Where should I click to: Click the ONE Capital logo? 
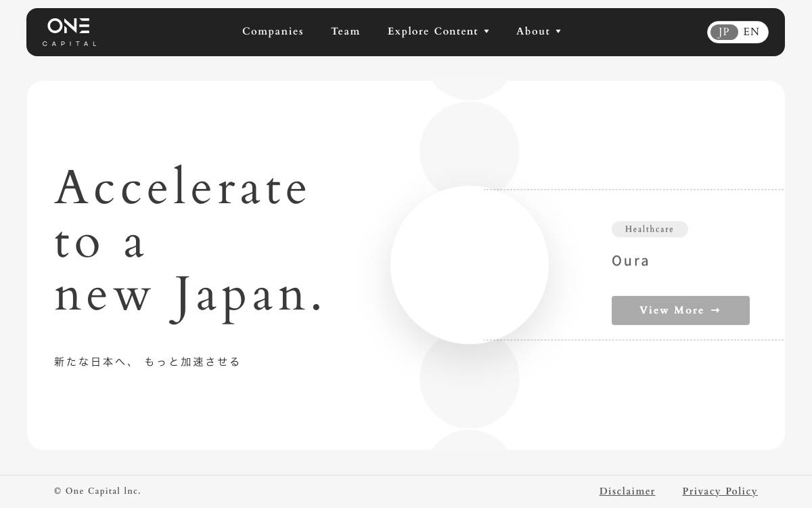pyautogui.click(x=70, y=32)
